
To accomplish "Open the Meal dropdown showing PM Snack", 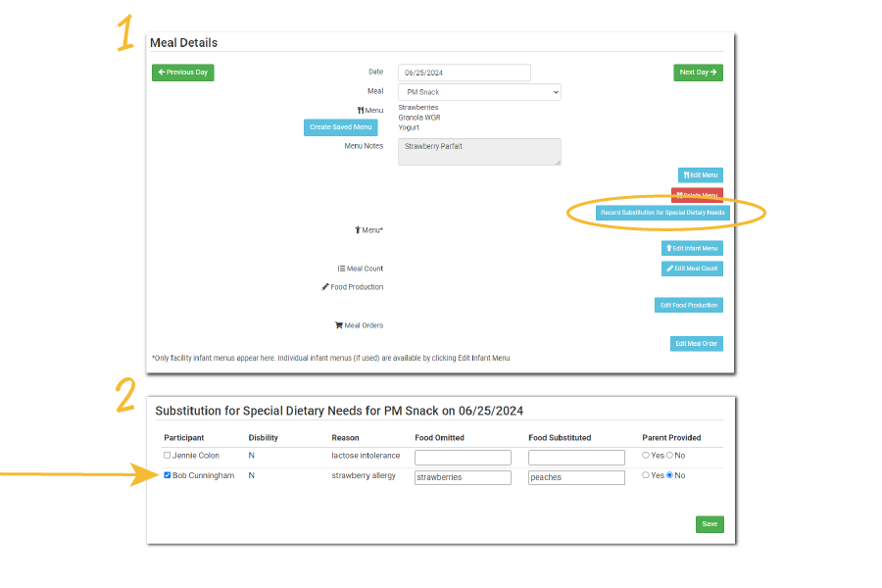I will (x=479, y=92).
